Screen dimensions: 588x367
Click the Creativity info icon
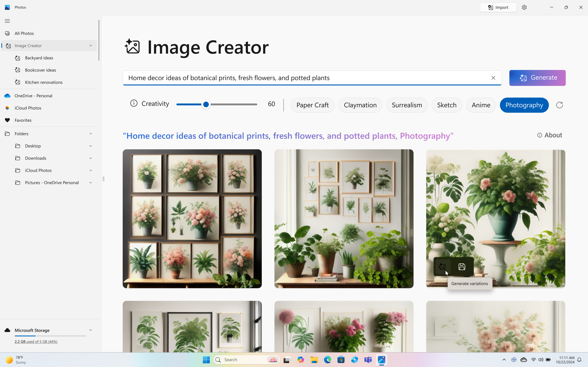pos(134,103)
